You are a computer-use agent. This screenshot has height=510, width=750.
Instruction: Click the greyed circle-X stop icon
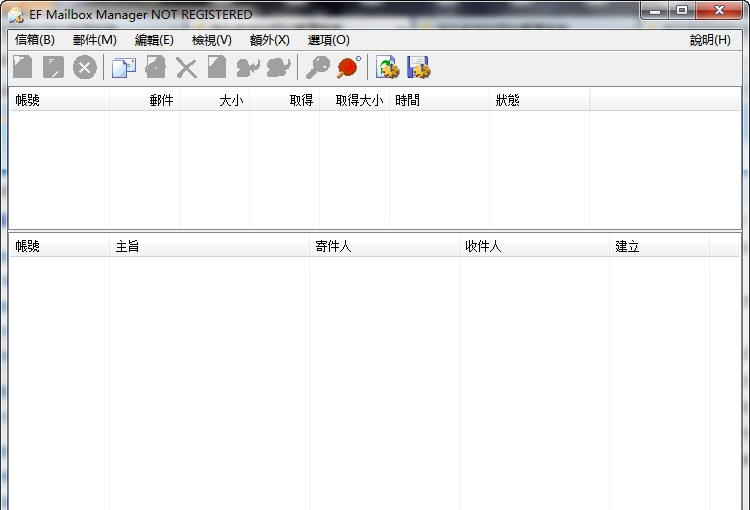pos(85,67)
